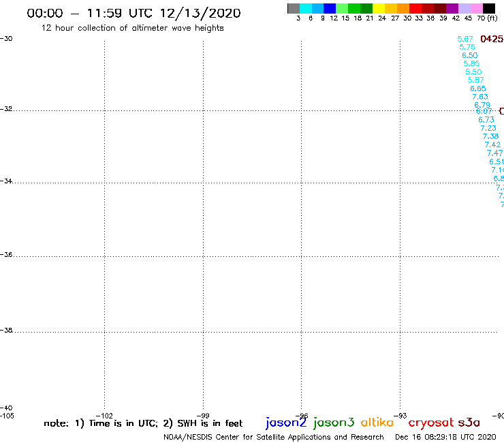The width and height of the screenshot is (504, 443).
Task: Click the pure blue swatch above 12
Action: (x=330, y=8)
